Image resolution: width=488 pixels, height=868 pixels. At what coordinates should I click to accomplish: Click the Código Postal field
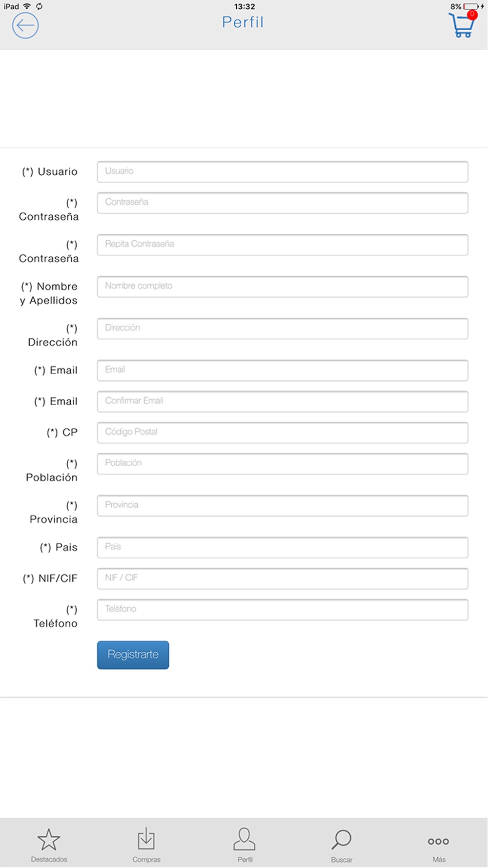pyautogui.click(x=283, y=432)
